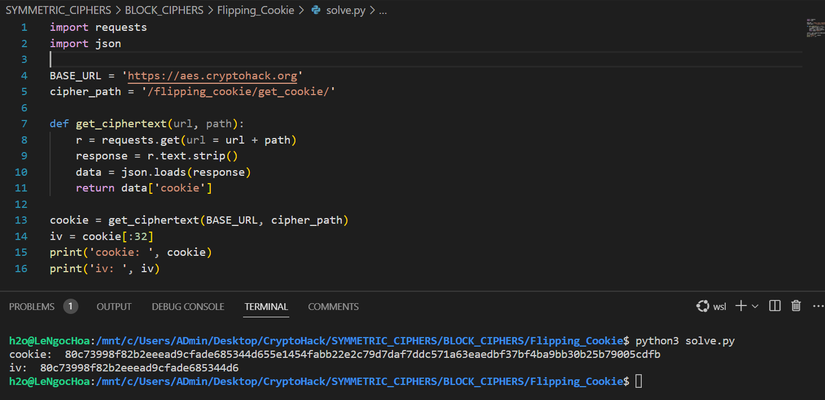Click the Python file icon in breadcrumb
The height and width of the screenshot is (400, 825).
(x=316, y=10)
